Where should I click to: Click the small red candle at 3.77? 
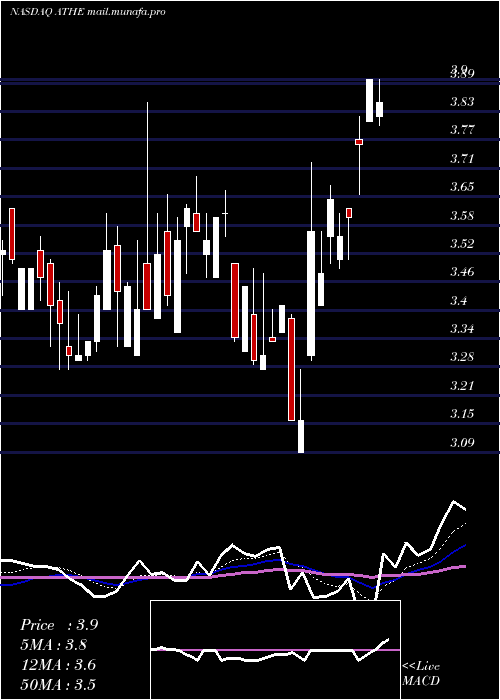359,142
